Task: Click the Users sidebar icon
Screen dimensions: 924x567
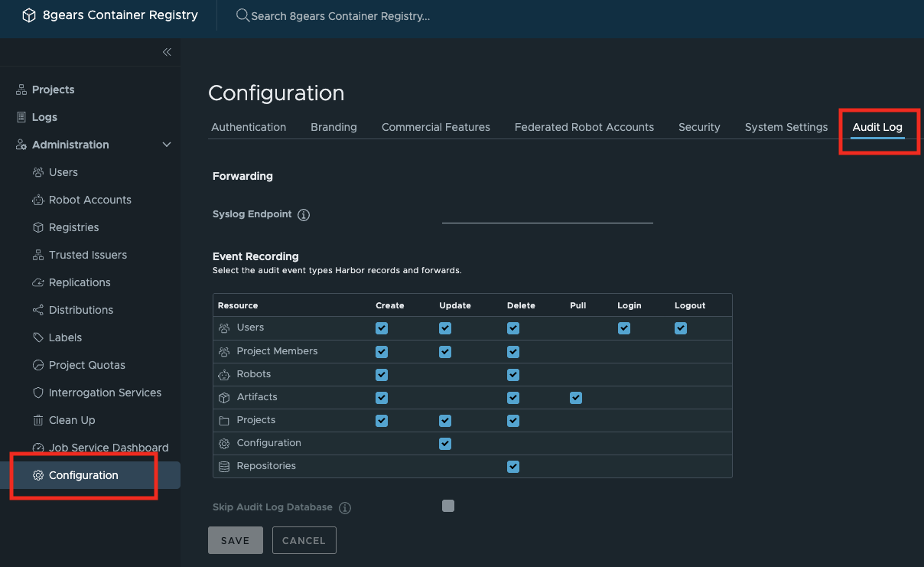Action: coord(38,172)
